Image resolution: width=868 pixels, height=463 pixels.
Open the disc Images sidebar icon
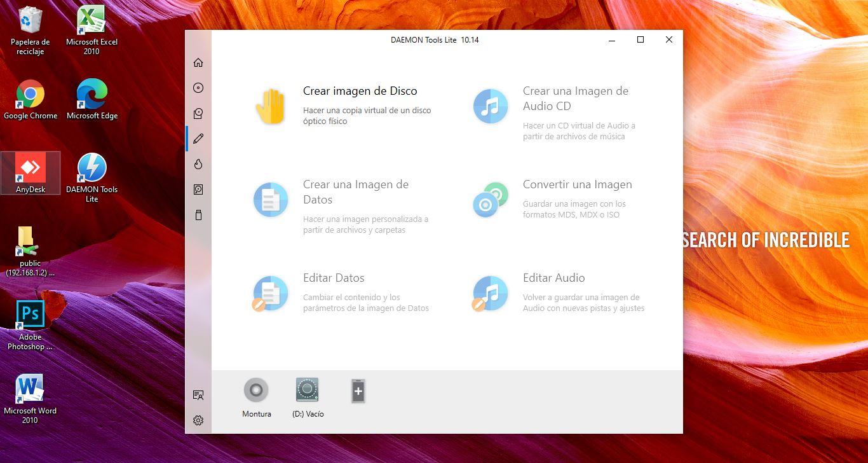(x=198, y=88)
